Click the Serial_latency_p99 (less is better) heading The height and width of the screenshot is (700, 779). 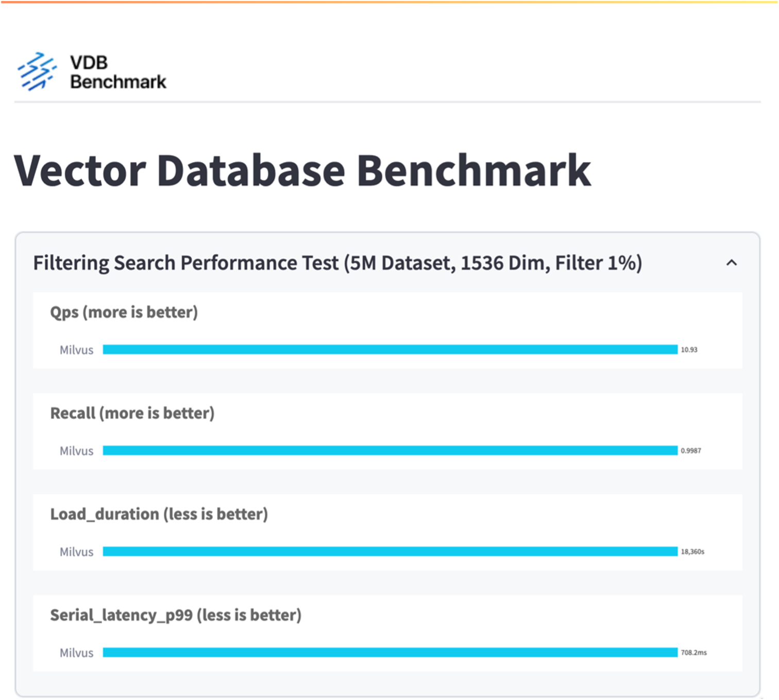click(176, 615)
